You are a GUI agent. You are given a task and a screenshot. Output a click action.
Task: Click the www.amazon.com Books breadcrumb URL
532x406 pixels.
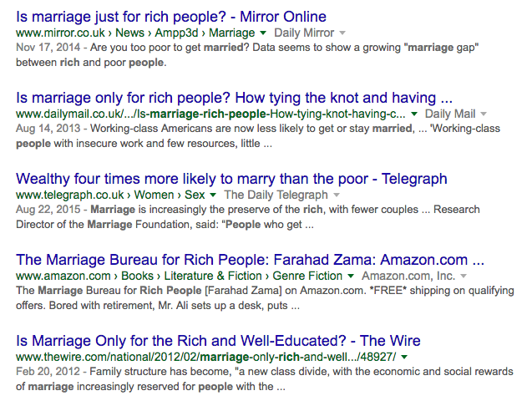tap(179, 276)
